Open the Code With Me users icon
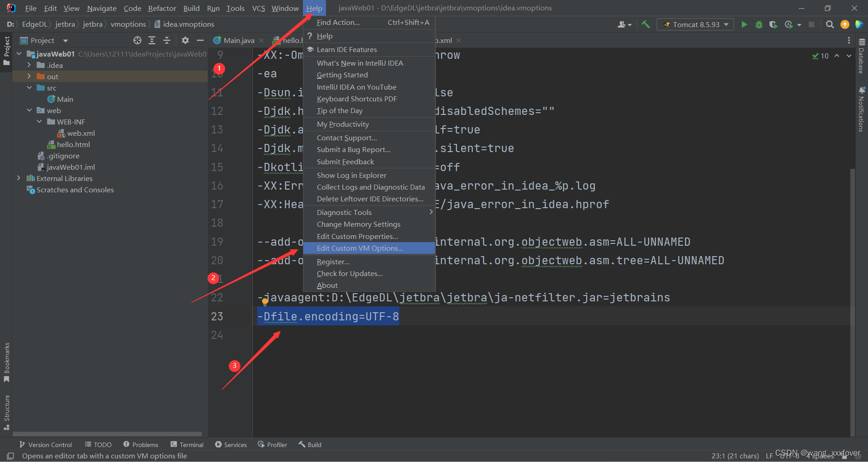 click(624, 24)
